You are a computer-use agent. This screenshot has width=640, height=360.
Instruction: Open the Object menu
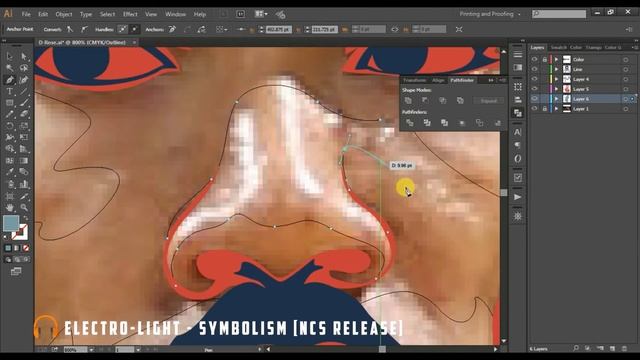click(x=64, y=14)
